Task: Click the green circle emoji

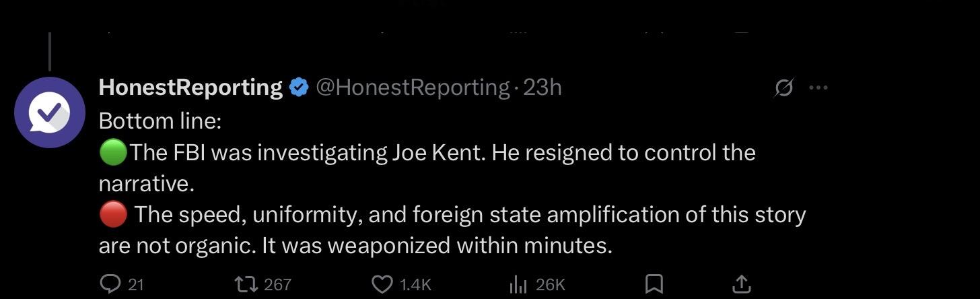Action: coord(112,154)
